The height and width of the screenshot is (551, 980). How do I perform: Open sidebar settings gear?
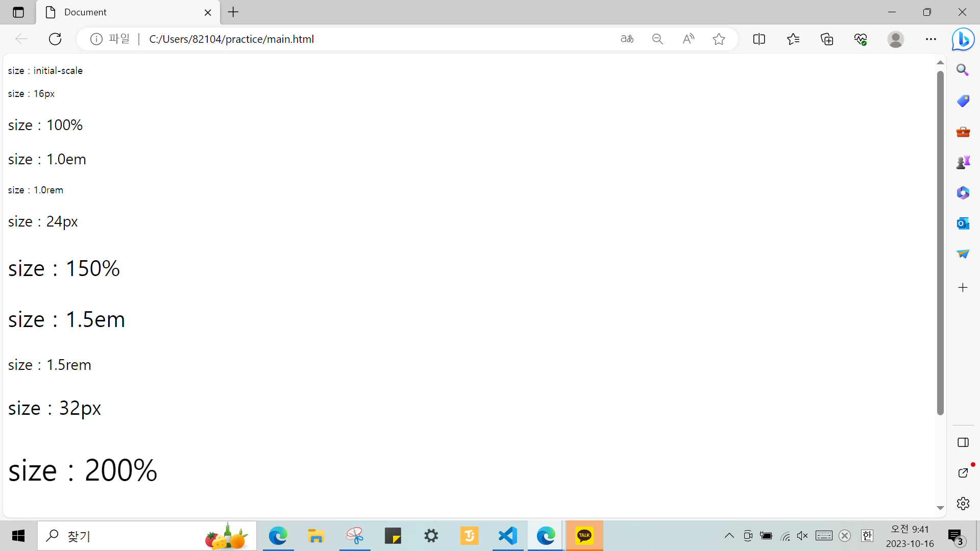coord(963,504)
